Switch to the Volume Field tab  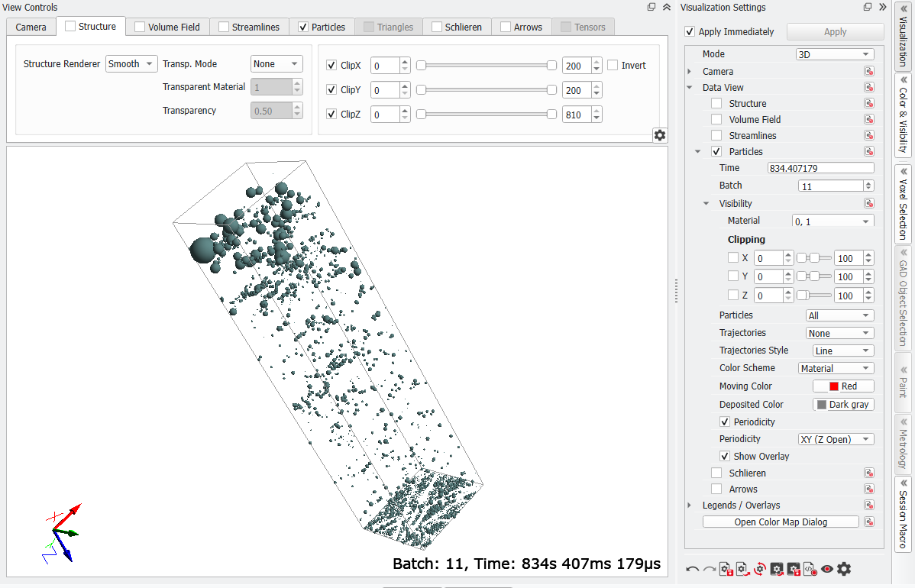[x=167, y=27]
